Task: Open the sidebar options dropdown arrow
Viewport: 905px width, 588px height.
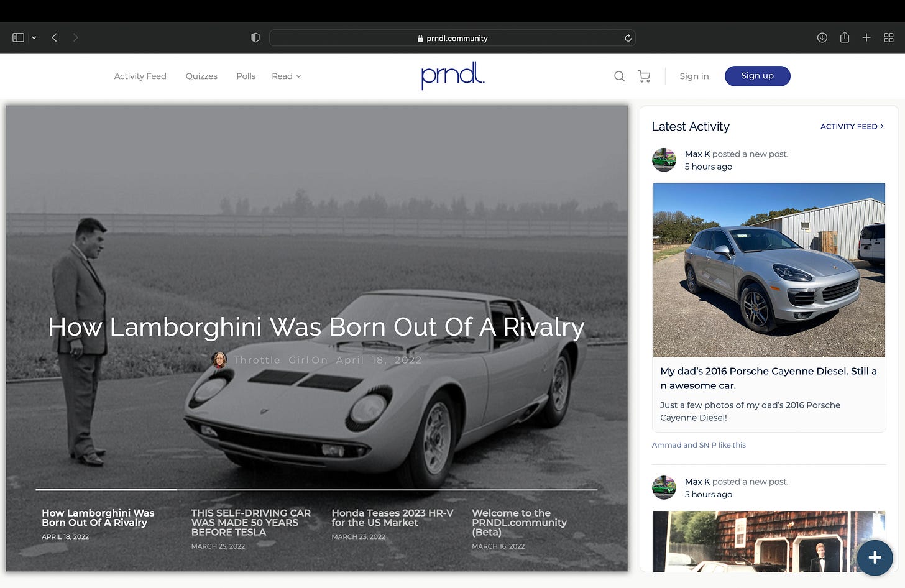Action: coord(34,38)
